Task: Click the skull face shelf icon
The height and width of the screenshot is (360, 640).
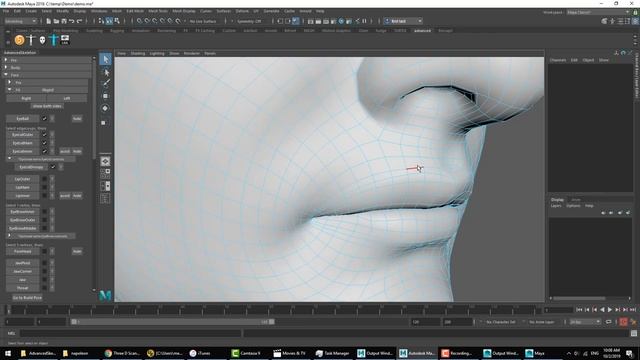Action: [x=42, y=40]
